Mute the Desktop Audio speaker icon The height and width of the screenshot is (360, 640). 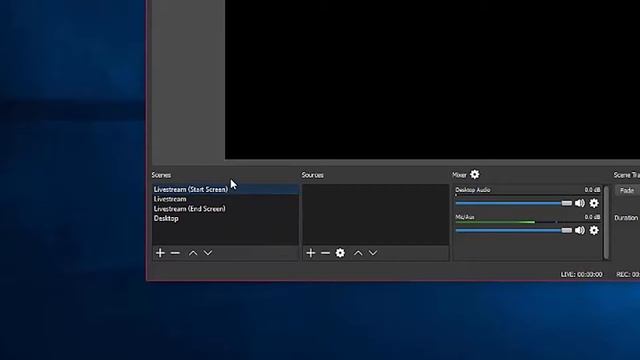click(580, 203)
